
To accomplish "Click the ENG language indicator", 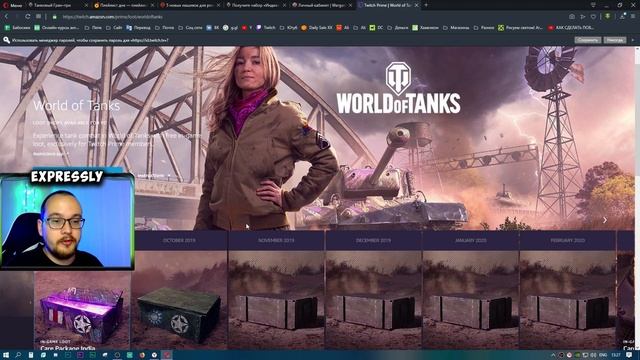I will (603, 355).
